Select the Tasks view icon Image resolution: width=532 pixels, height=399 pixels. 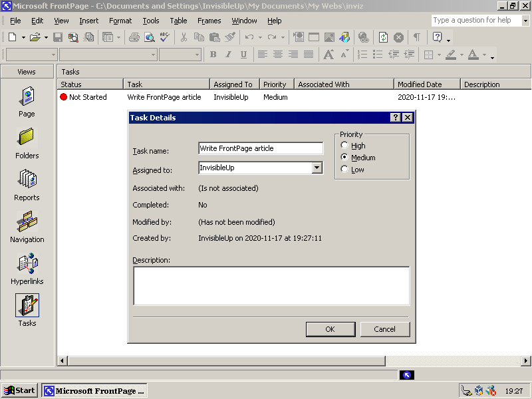[27, 305]
